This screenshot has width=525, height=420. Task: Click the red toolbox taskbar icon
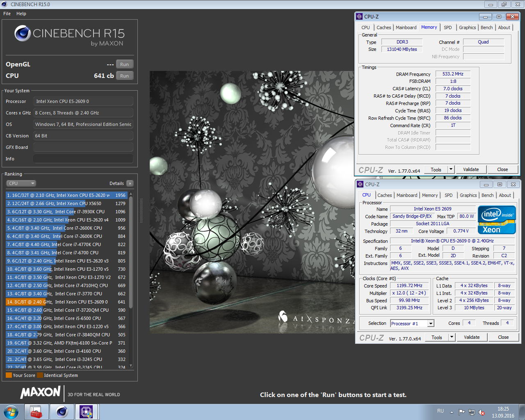pos(37,411)
